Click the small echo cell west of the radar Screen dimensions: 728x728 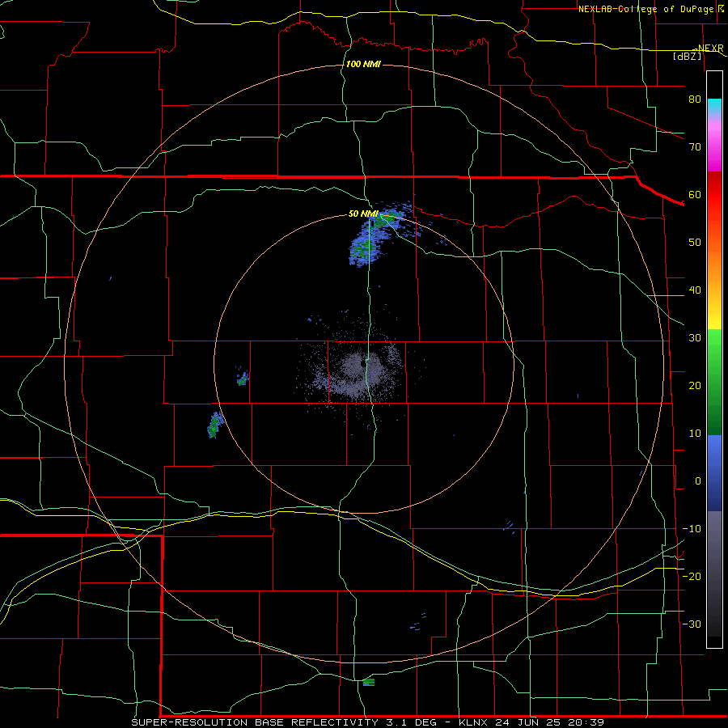[243, 379]
